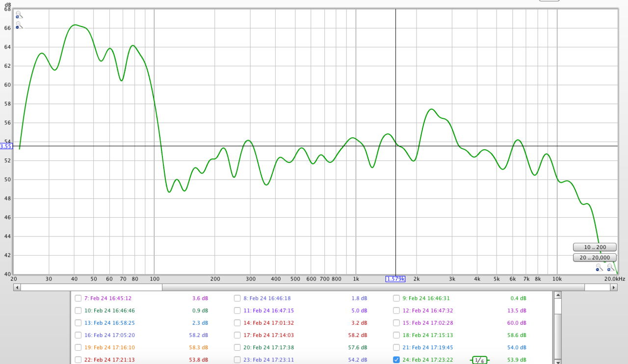Enable measurement 11: Feb 24 17:15:13 trace 18
Image resolution: width=628 pixels, height=364 pixels.
pyautogui.click(x=396, y=335)
